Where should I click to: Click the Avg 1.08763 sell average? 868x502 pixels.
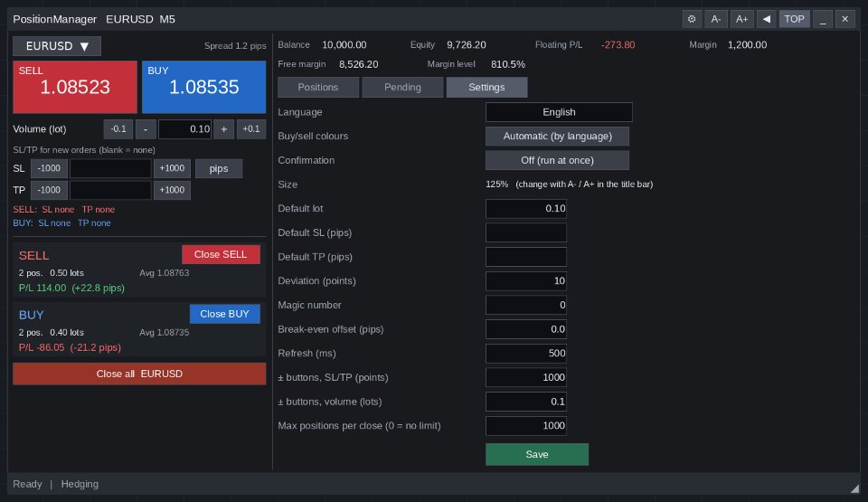point(165,273)
